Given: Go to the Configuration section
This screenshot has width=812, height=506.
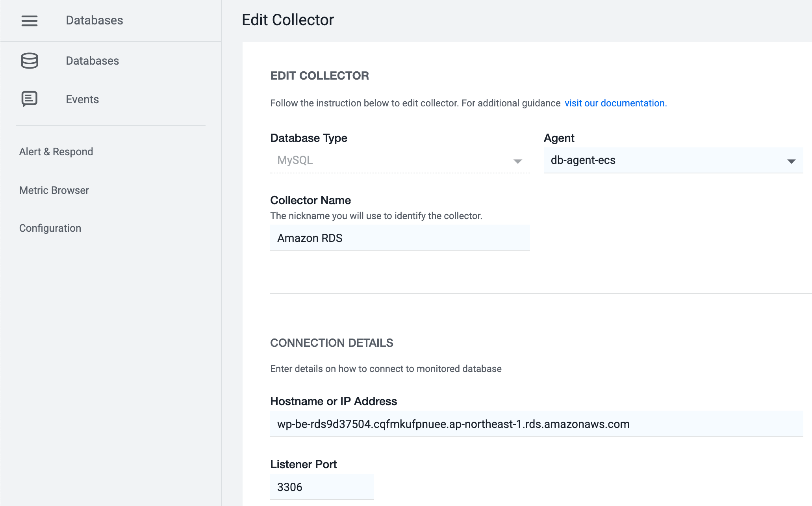Looking at the screenshot, I should coord(50,228).
